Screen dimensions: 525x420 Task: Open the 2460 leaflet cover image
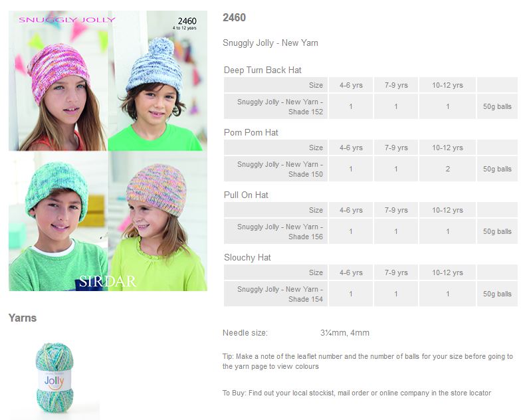coord(108,151)
